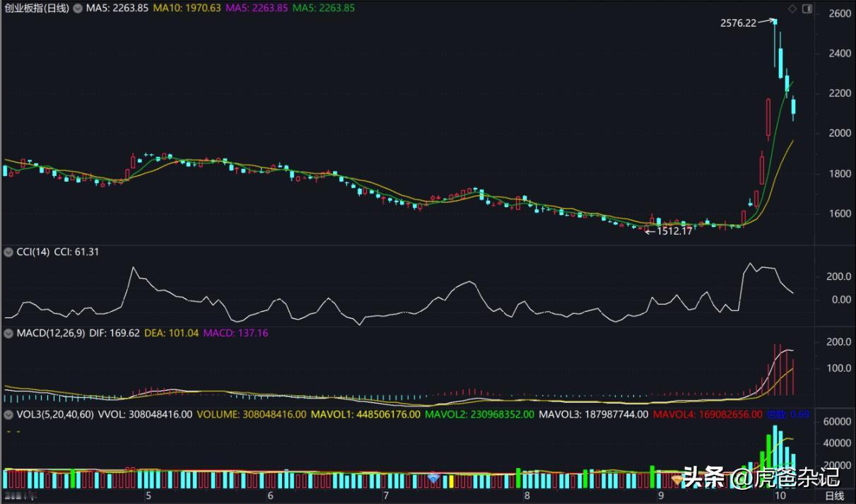Screen dimensions: 856x504
Task: Click the month 8 label on time axis
Action: [x=528, y=496]
